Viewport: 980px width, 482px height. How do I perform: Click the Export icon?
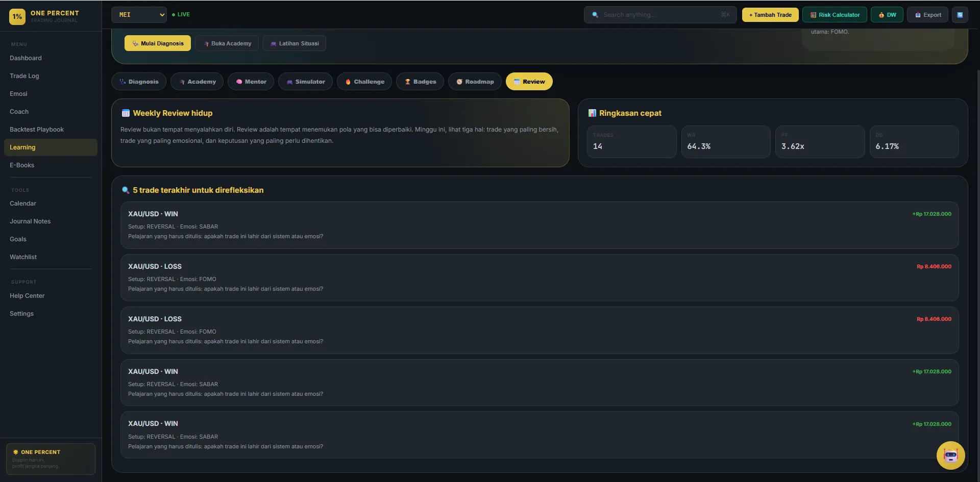[x=918, y=15]
